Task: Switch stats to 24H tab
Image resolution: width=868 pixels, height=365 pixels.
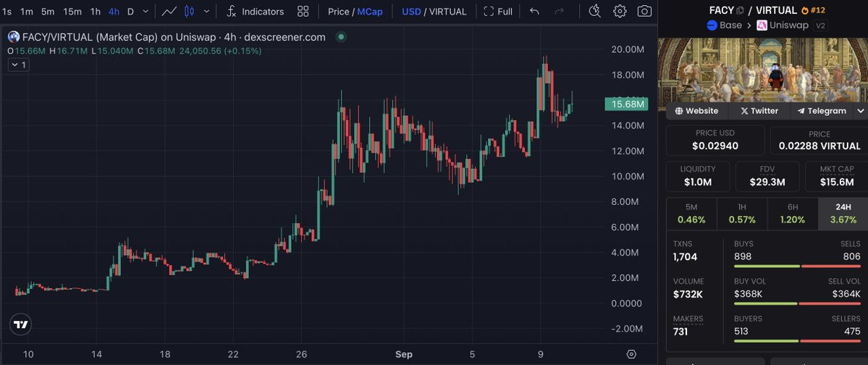Action: pyautogui.click(x=843, y=214)
